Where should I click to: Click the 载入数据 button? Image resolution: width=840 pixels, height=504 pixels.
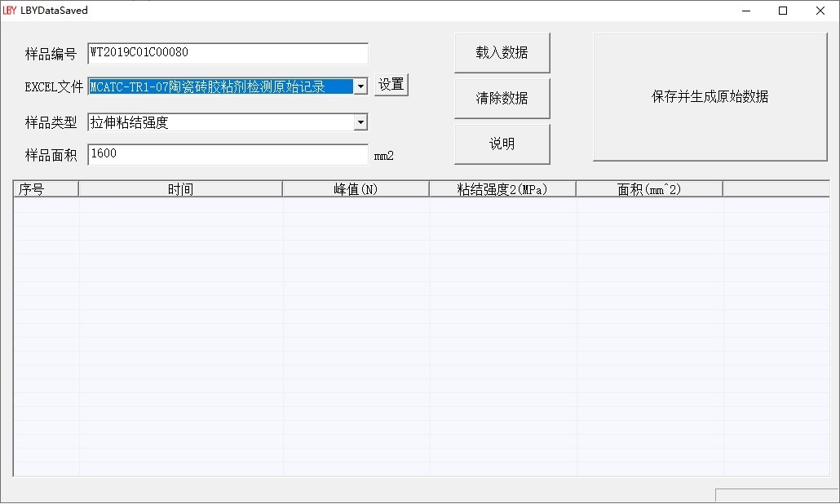502,53
